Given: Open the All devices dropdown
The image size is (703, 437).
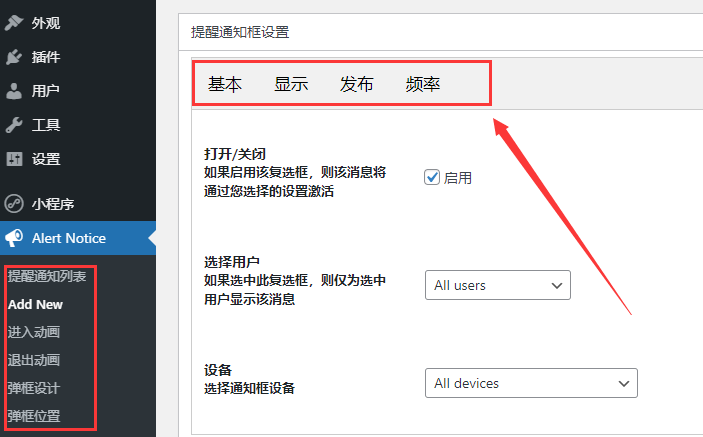Looking at the screenshot, I should 531,383.
